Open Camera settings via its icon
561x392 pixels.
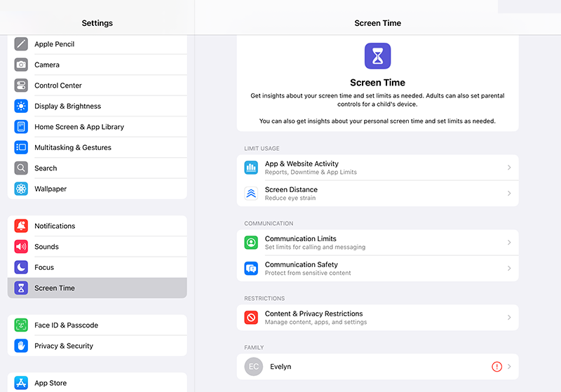[21, 65]
